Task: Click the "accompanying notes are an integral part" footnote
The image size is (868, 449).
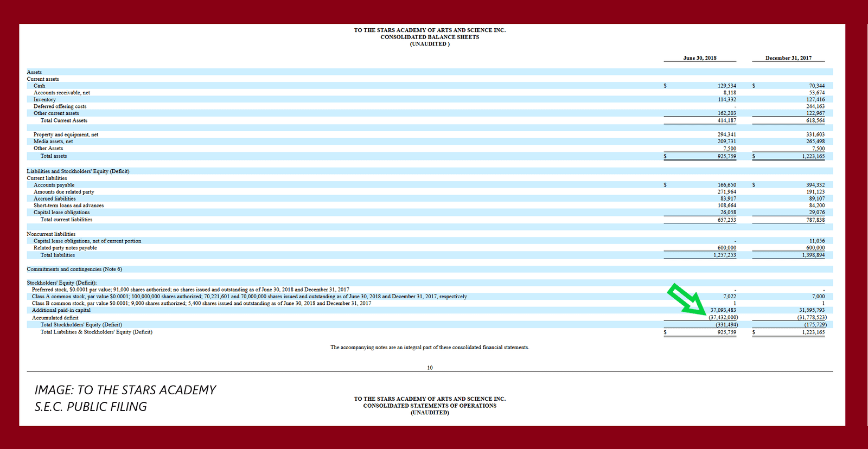Action: (430, 348)
